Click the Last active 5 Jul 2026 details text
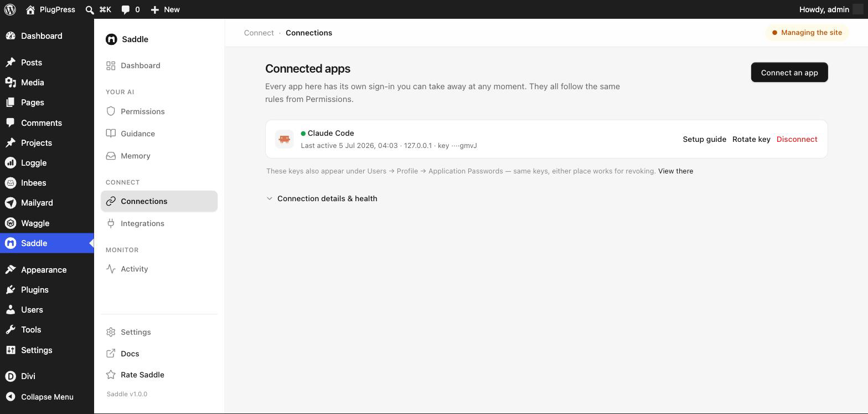868x414 pixels. (x=389, y=146)
